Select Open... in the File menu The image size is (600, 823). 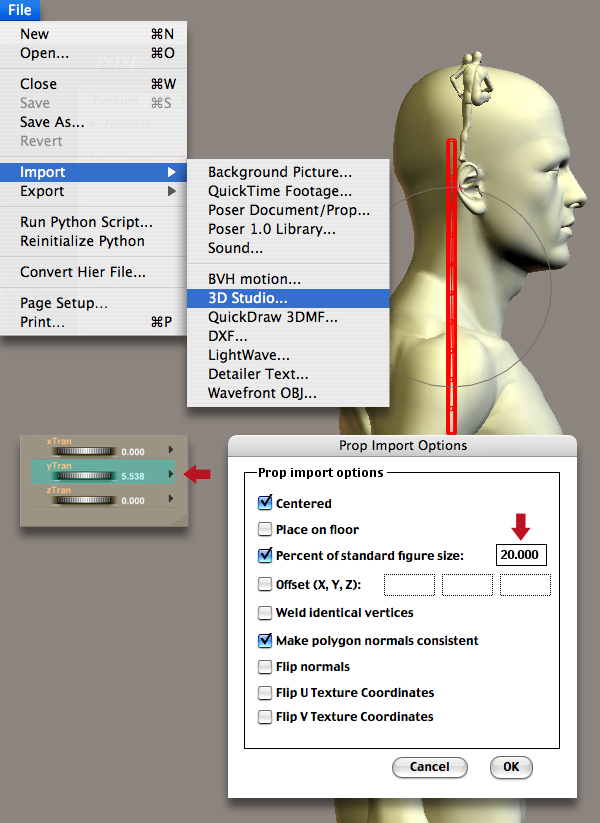click(93, 53)
